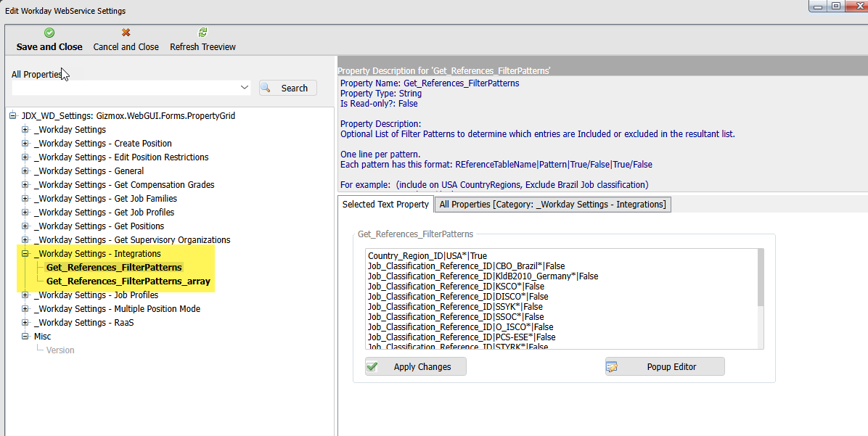Viewport: 868px width, 436px height.
Task: Collapse the Misc tree node
Action: (25, 337)
